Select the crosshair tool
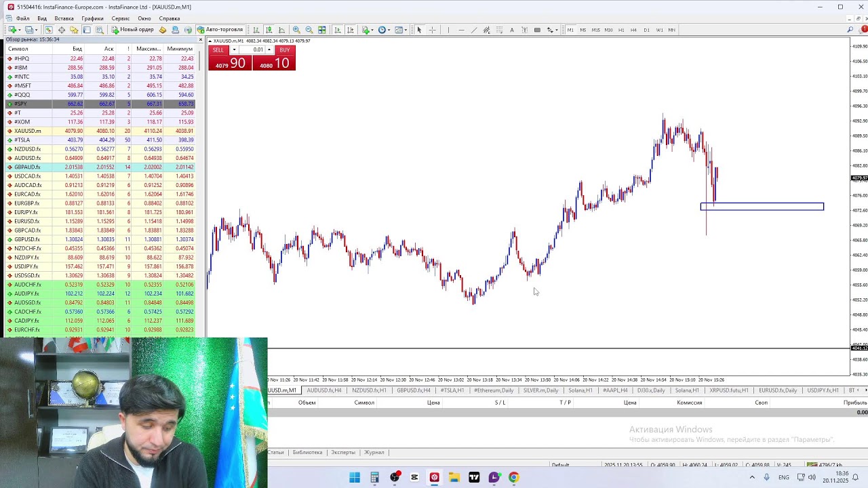Screen dimensions: 868x488 [x=432, y=30]
